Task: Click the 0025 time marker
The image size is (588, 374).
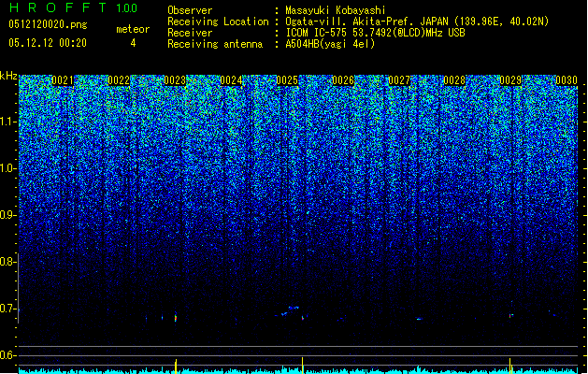Action: [287, 80]
